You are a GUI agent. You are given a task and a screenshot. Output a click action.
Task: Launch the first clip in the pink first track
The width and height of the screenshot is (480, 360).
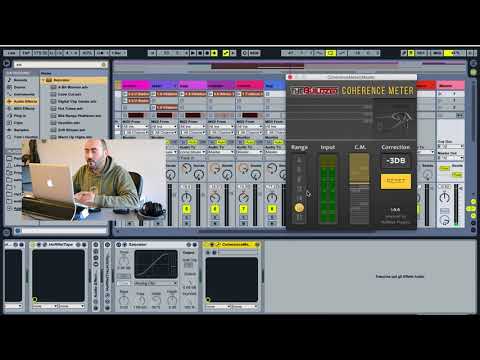pos(125,94)
